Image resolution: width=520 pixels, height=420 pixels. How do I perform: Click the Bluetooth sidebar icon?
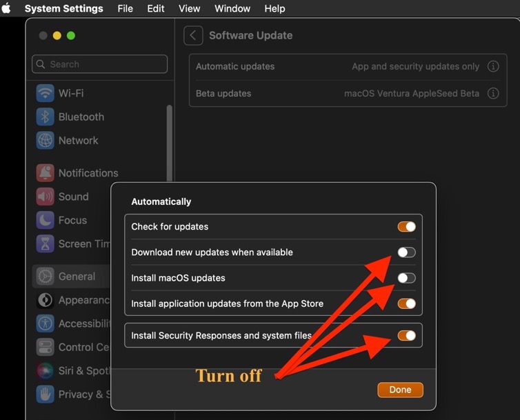[45, 117]
